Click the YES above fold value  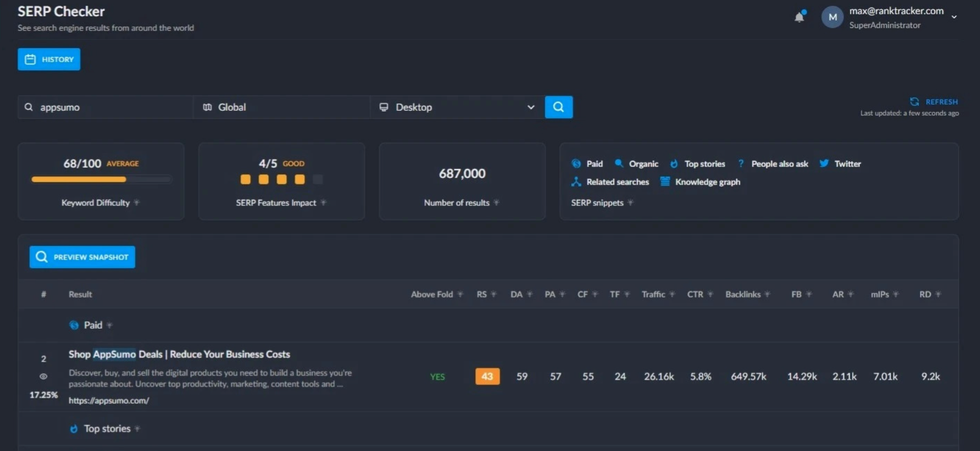tap(437, 377)
